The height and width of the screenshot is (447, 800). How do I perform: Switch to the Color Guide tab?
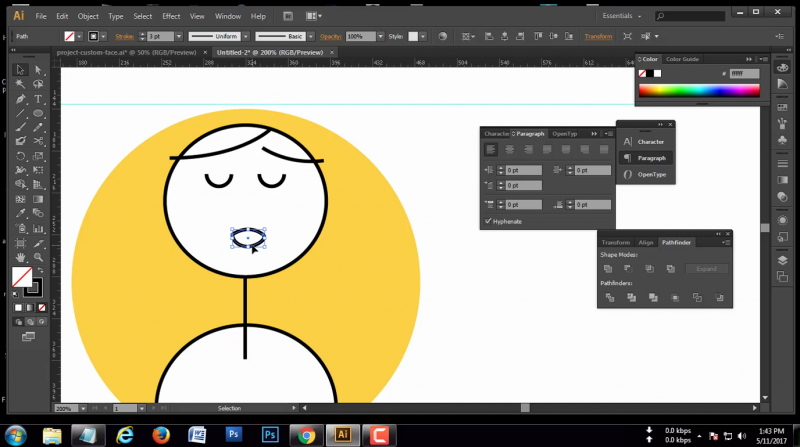[x=682, y=59]
